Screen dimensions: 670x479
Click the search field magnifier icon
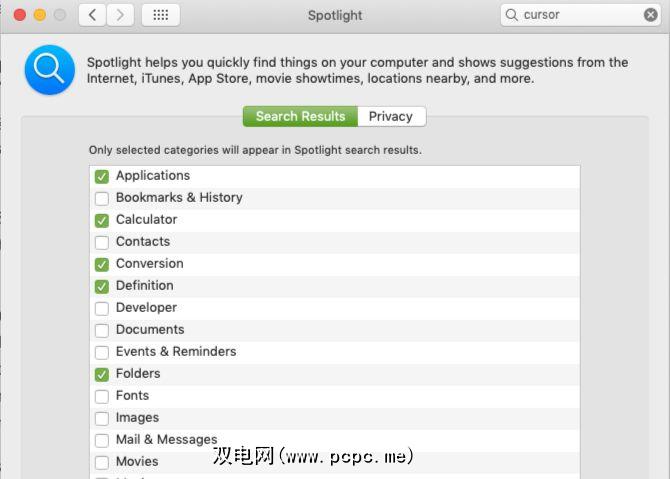pyautogui.click(x=513, y=15)
